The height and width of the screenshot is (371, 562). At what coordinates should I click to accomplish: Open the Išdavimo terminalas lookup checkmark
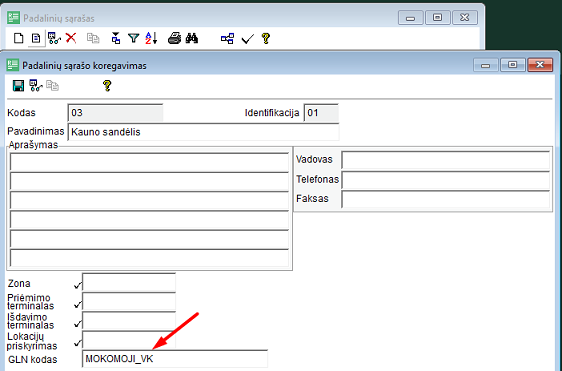pyautogui.click(x=77, y=324)
